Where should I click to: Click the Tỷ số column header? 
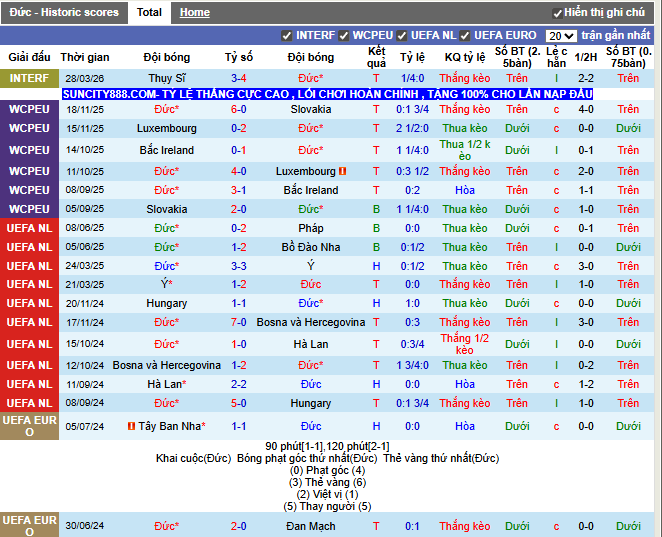click(x=239, y=57)
